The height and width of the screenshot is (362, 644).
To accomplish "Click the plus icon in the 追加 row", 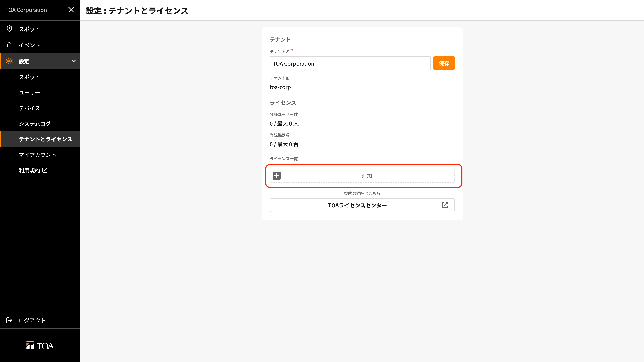I will tap(277, 176).
